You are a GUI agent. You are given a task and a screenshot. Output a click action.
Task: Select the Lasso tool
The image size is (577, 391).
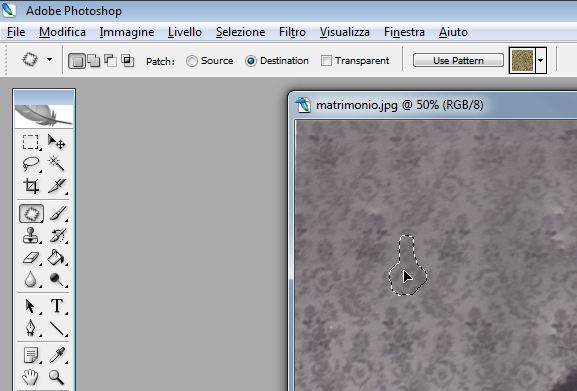(31, 163)
